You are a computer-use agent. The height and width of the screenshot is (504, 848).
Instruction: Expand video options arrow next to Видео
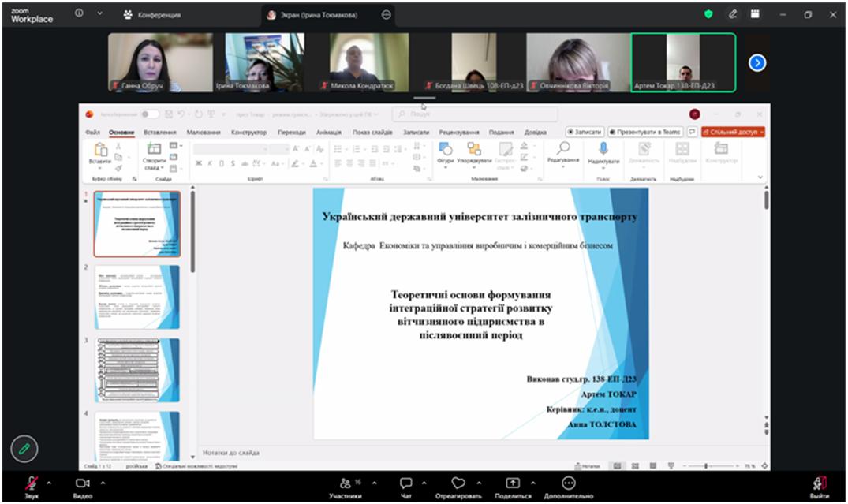click(100, 483)
